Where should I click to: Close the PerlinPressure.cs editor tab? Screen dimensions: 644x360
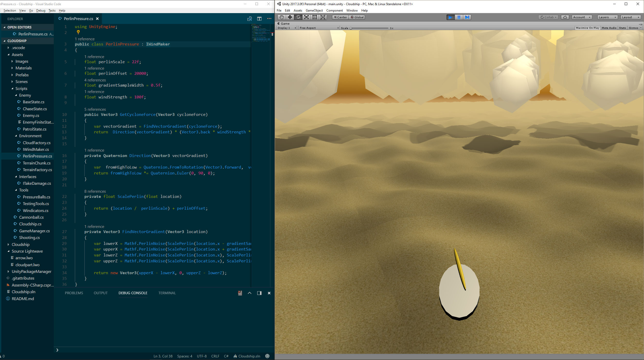[97, 19]
